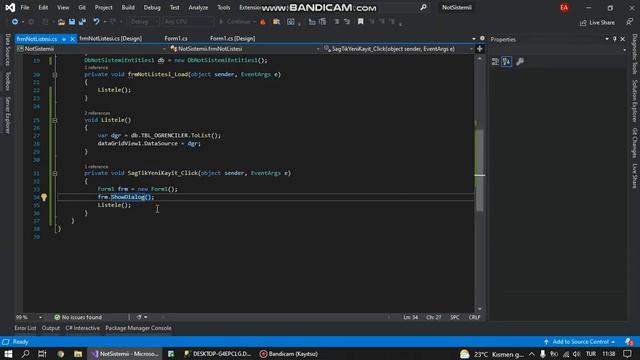Open the Edit menu
Screen dimensions: 640x360
click(x=43, y=7)
